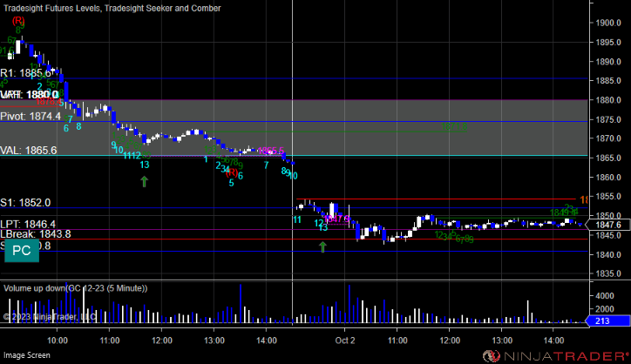Click the green up arrow under cyan 13 near VAL

145,181
